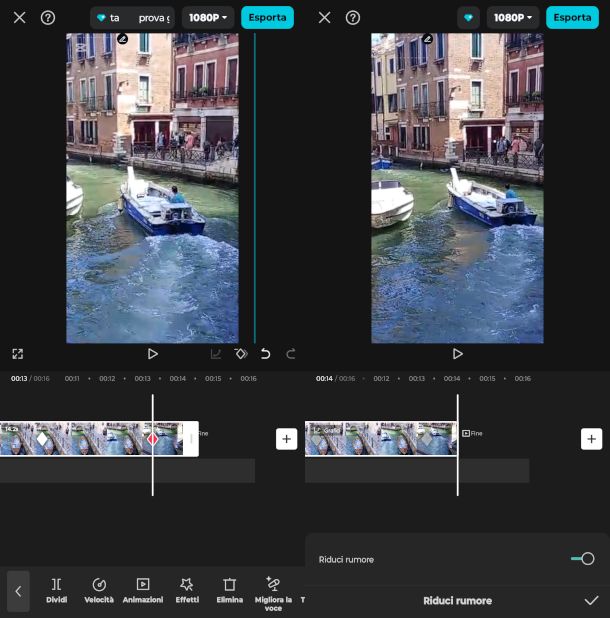Open the Animazioni tool
Viewport: 610px width, 618px height.
point(142,589)
